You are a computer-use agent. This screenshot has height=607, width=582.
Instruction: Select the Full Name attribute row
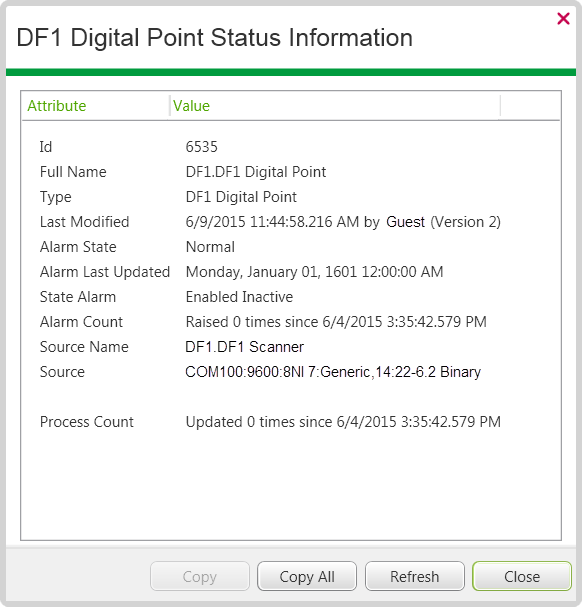(x=290, y=172)
